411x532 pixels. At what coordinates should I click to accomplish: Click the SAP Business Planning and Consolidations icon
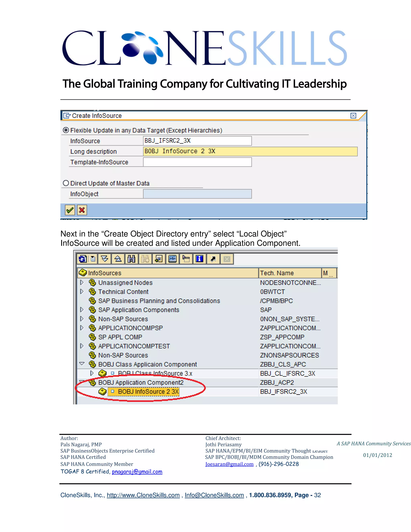(x=92, y=301)
